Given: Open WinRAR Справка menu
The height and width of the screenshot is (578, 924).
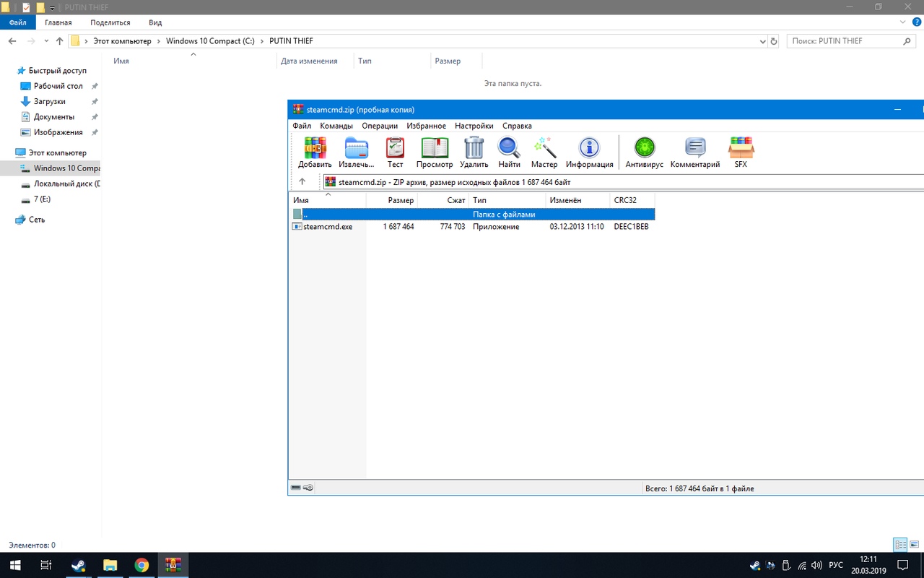Looking at the screenshot, I should [517, 126].
